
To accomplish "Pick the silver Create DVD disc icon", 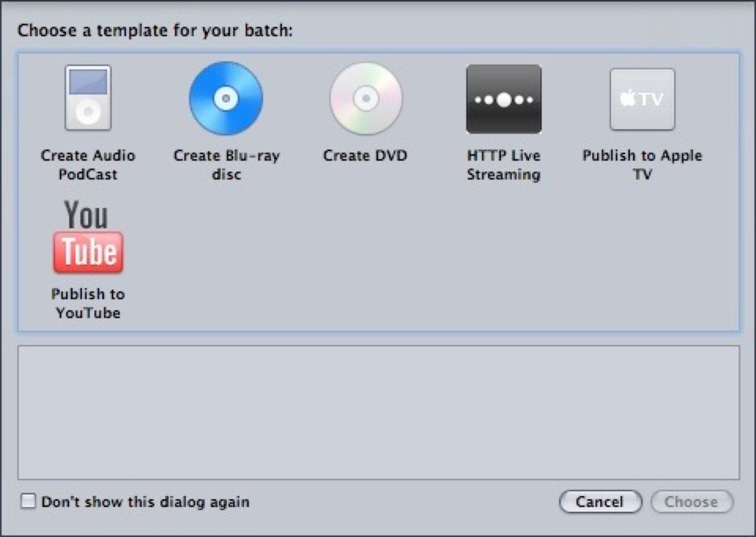I will [x=365, y=98].
